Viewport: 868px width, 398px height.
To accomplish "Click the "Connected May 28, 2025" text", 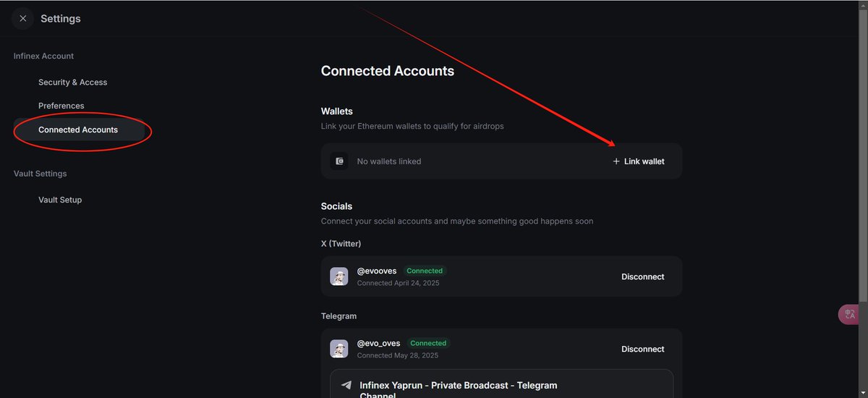I will click(398, 355).
